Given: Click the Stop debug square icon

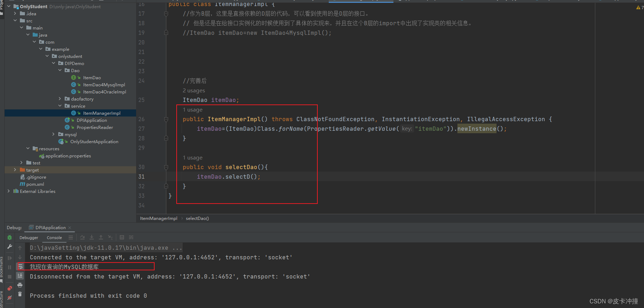Looking at the screenshot, I should pyautogui.click(x=10, y=276).
